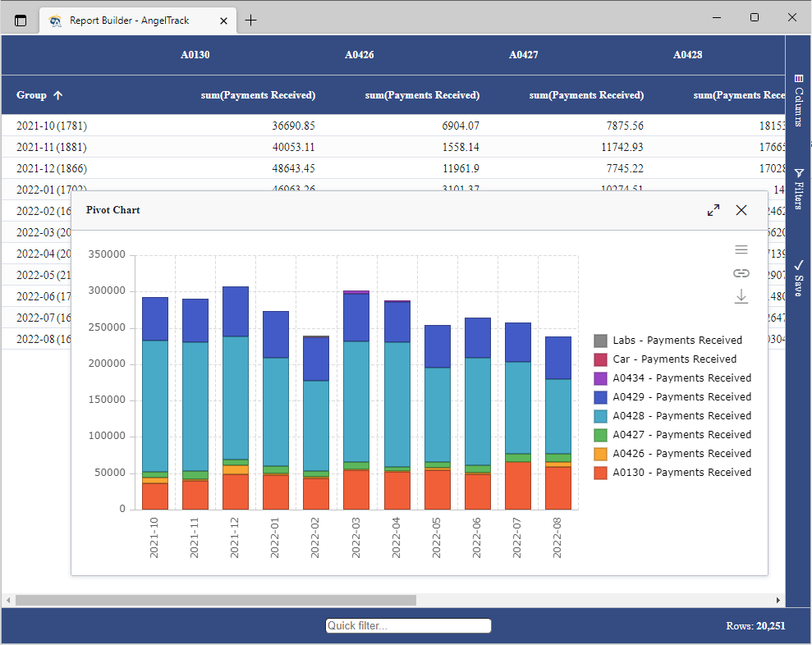This screenshot has height=645, width=812.
Task: Click the link icon in the chart panel
Action: (741, 272)
